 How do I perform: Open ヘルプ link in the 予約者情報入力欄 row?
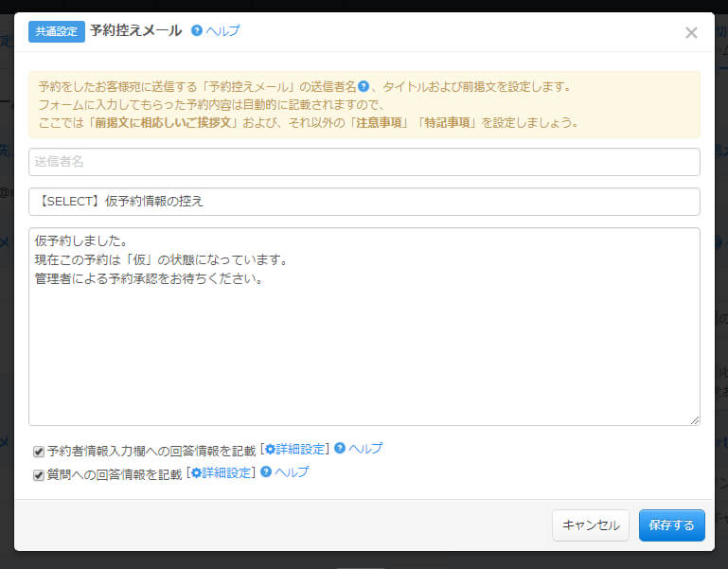point(365,449)
